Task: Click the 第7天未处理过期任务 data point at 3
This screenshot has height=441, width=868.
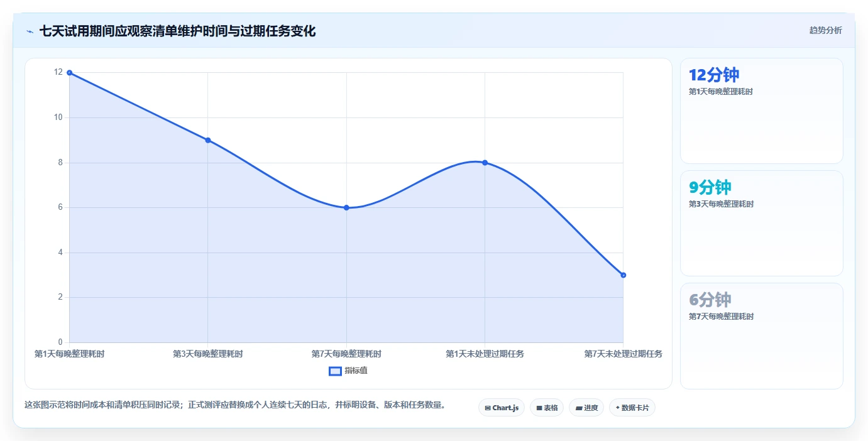Action: click(x=623, y=275)
